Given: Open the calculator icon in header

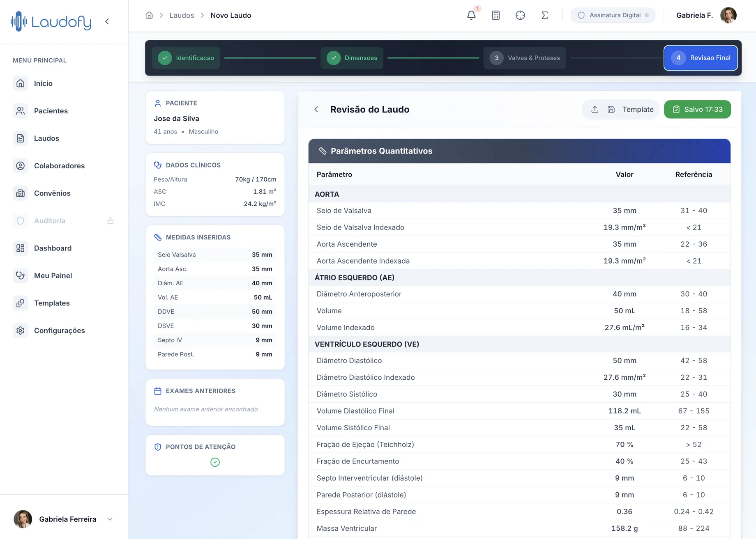Looking at the screenshot, I should click(496, 15).
